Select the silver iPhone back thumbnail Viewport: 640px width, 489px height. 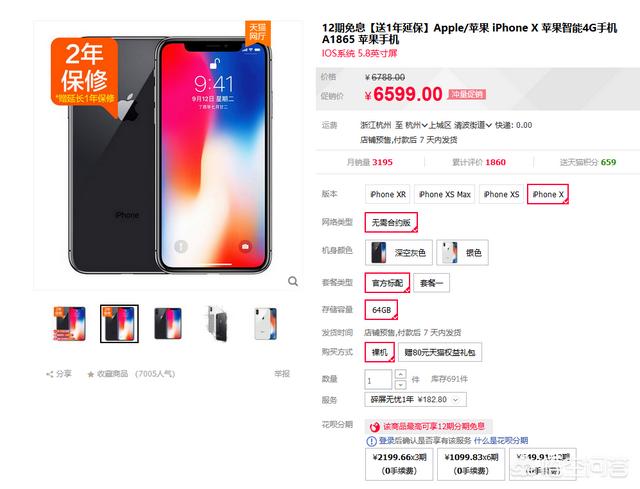click(265, 324)
